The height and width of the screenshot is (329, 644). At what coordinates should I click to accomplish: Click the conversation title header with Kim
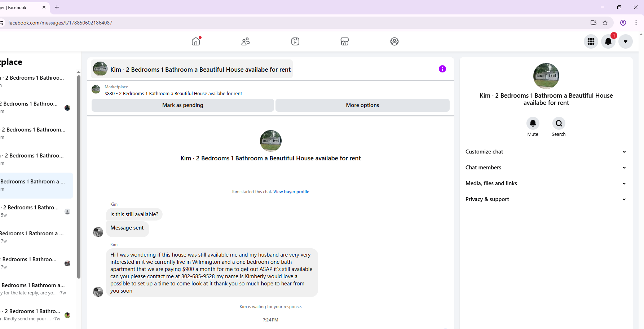[x=192, y=69]
